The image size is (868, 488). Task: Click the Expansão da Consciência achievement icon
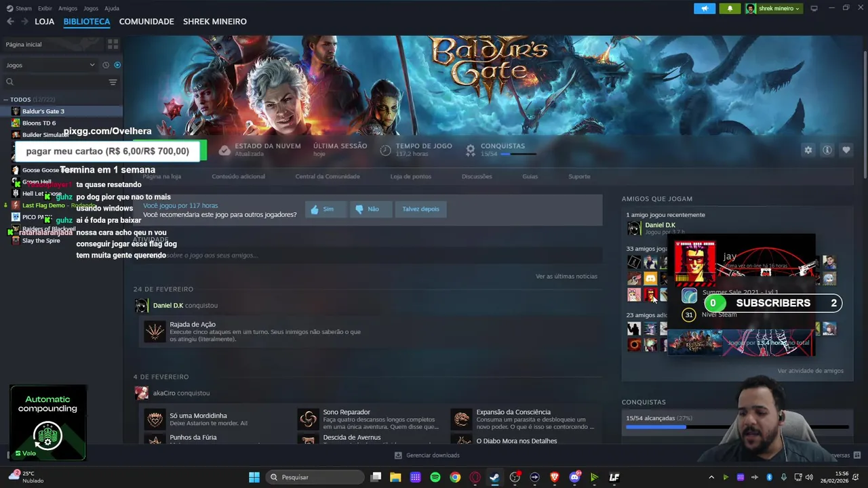[462, 419]
